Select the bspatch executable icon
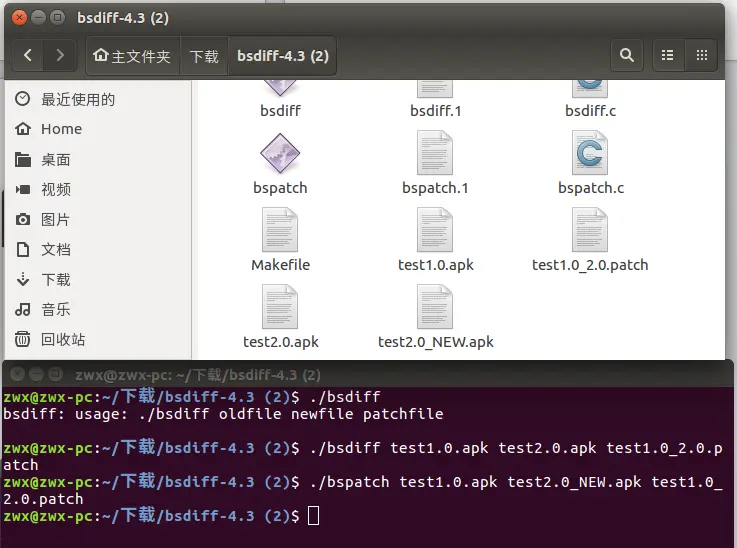The image size is (737, 548). (280, 154)
